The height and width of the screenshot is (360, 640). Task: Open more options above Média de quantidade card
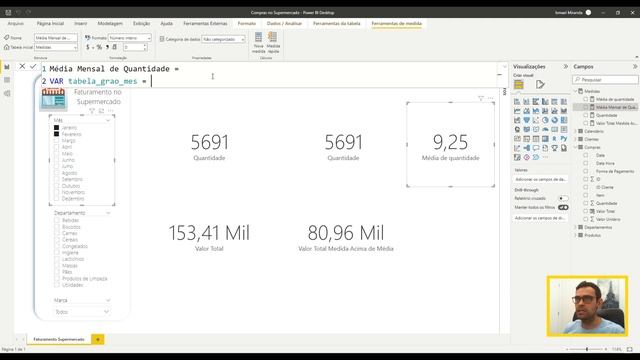(490, 98)
